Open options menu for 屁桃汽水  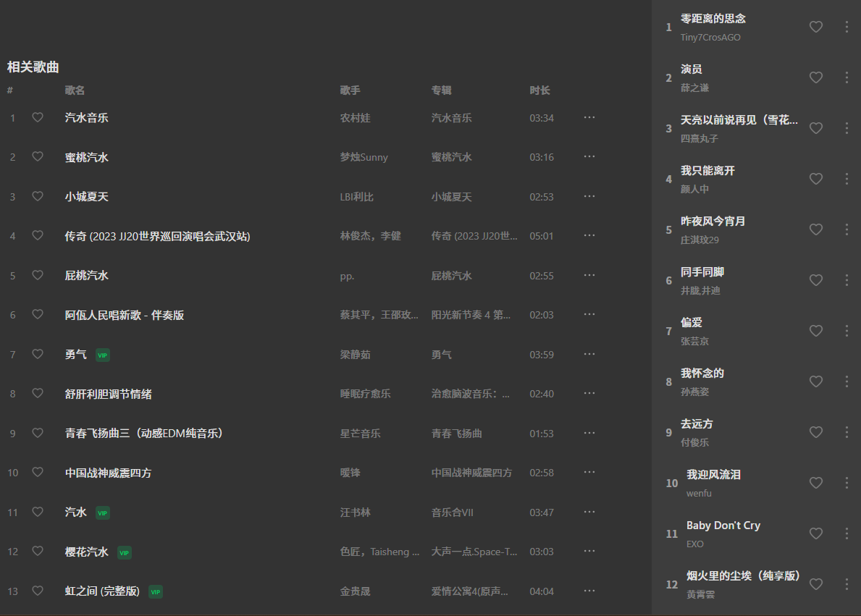[x=589, y=275]
